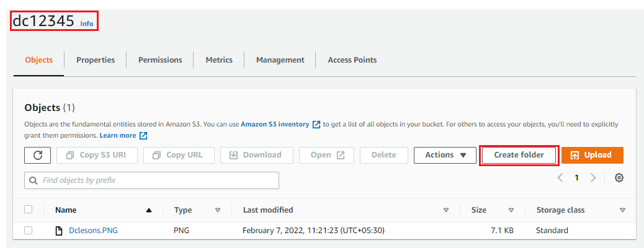This screenshot has height=248, width=644.
Task: Click the Last modified column header text
Action: [x=268, y=210]
